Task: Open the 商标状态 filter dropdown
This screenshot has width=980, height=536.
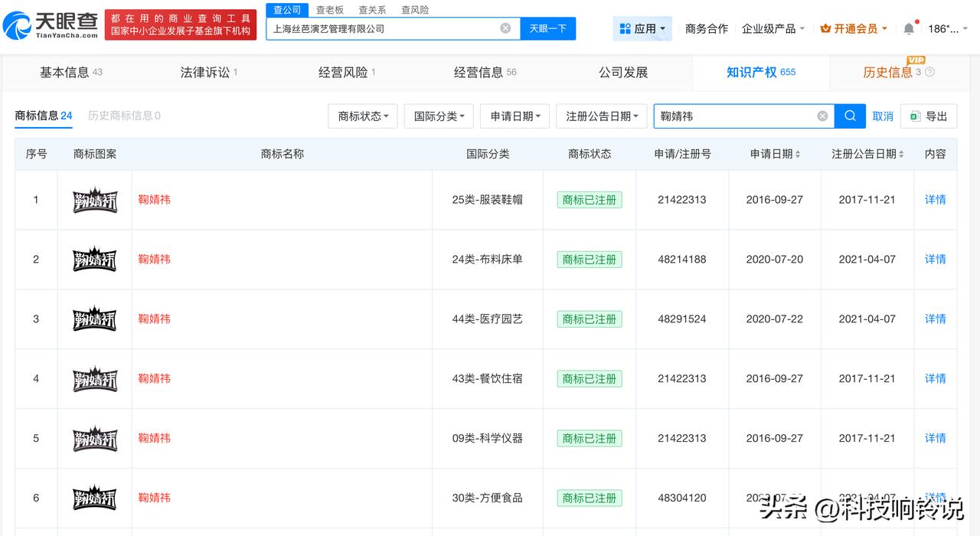Action: [362, 116]
